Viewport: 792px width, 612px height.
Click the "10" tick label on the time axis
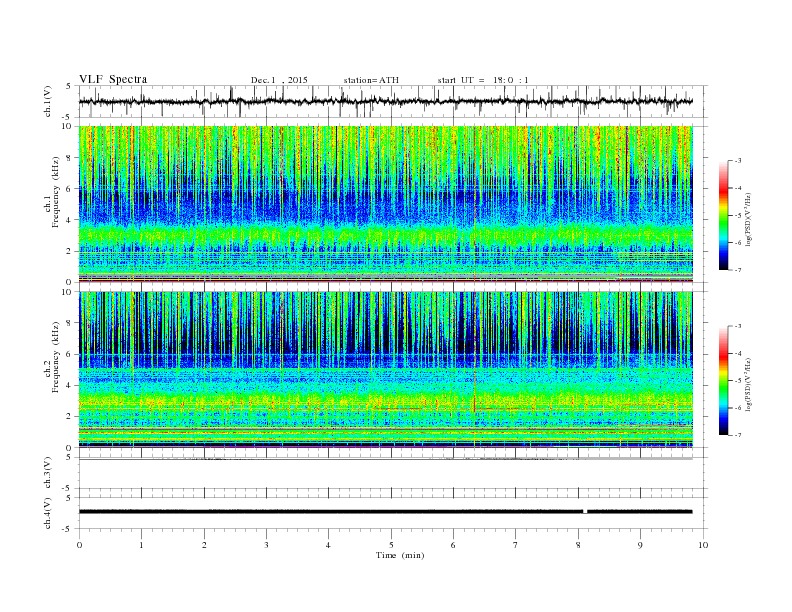coord(703,545)
